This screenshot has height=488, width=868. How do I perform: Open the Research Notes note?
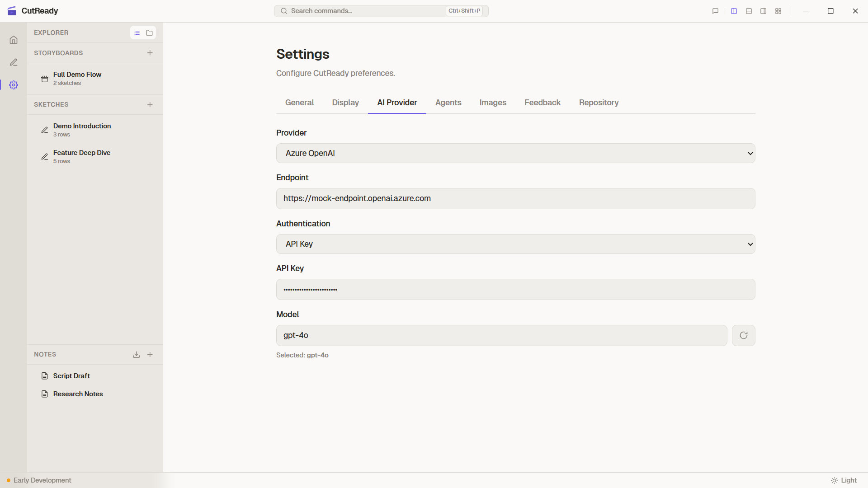point(78,394)
